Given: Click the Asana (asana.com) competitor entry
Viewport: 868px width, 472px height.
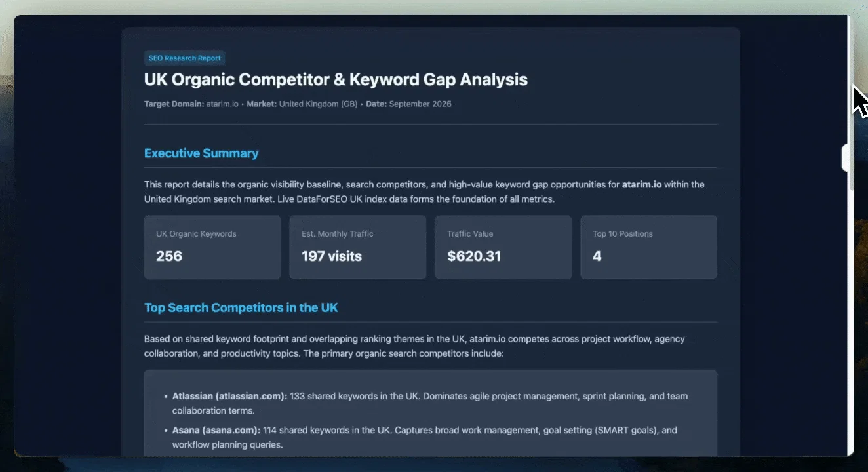Looking at the screenshot, I should [425, 437].
